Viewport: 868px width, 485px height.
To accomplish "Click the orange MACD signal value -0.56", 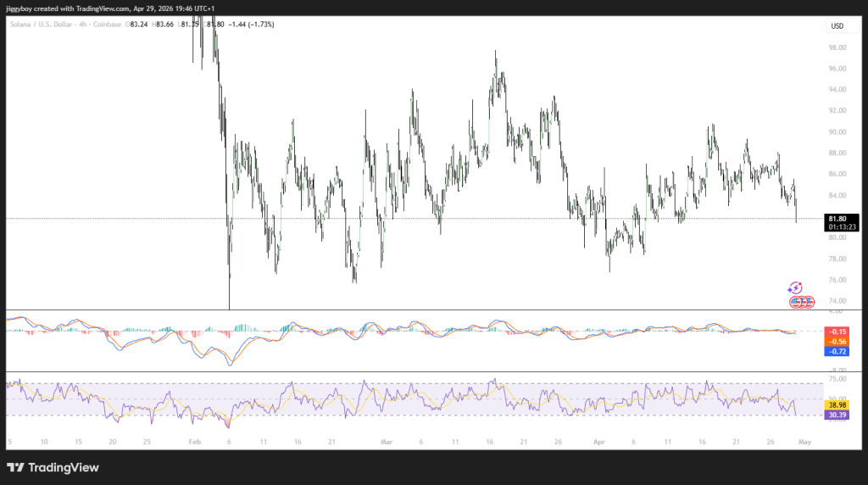I will [837, 341].
